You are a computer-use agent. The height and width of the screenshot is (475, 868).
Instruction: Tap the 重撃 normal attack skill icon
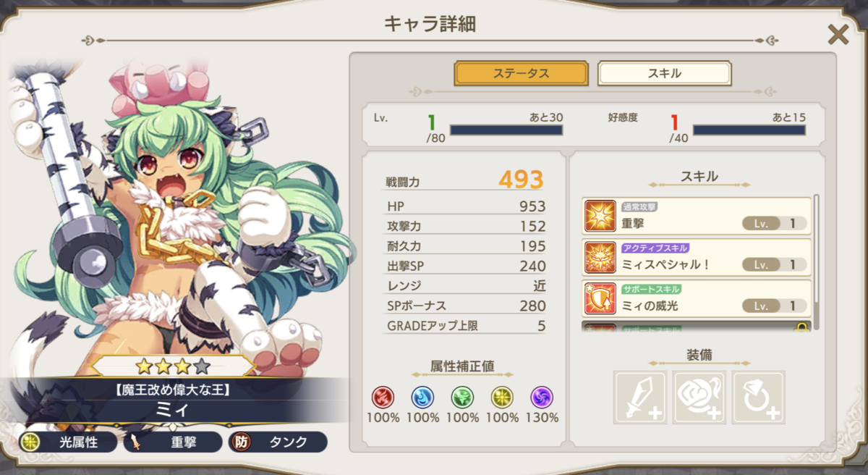pos(600,217)
